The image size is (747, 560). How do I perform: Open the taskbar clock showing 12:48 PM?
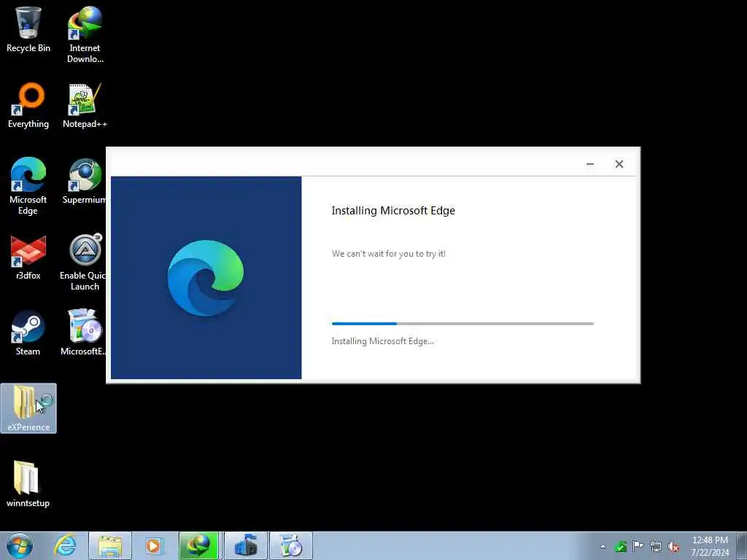point(710,546)
